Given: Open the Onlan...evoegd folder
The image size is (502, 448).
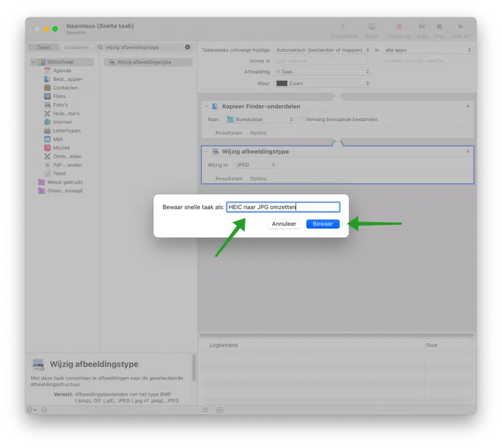Looking at the screenshot, I should [64, 191].
